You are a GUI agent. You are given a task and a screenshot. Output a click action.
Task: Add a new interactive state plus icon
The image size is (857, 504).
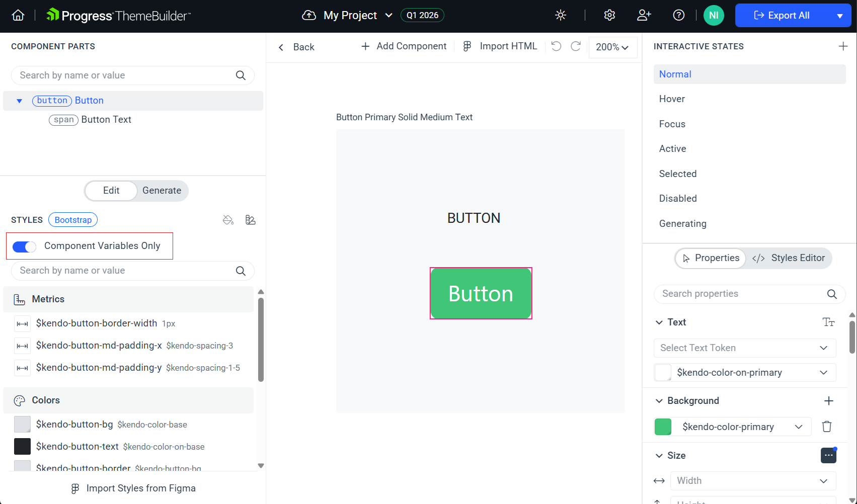click(843, 46)
